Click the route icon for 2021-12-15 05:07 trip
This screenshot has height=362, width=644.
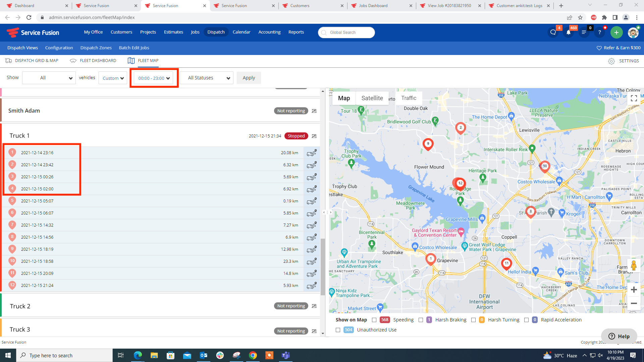tap(312, 201)
